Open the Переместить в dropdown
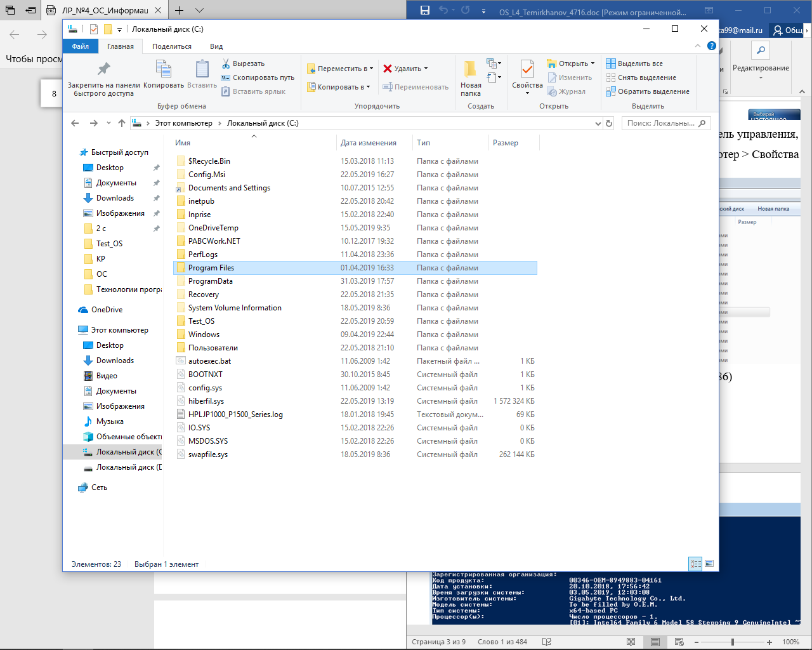The image size is (812, 650). 340,69
